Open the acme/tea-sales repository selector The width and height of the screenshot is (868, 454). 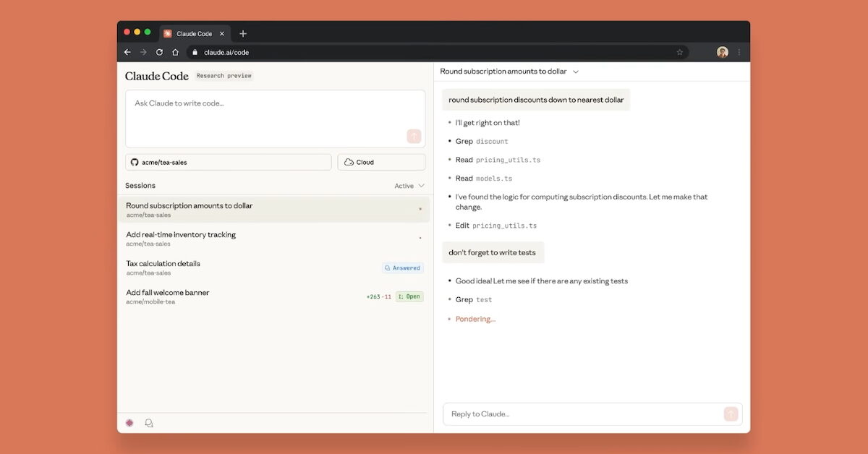[x=229, y=162]
